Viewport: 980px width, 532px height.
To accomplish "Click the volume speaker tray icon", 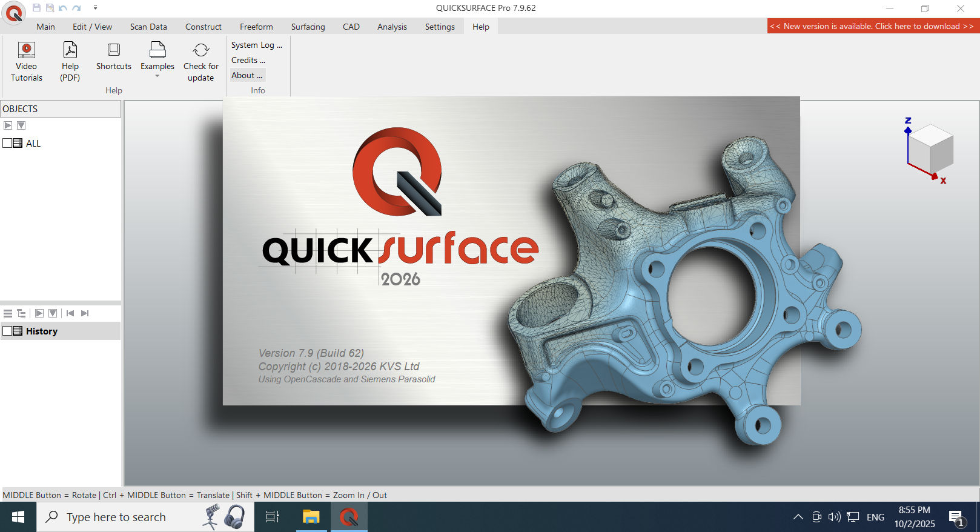I will tap(835, 517).
